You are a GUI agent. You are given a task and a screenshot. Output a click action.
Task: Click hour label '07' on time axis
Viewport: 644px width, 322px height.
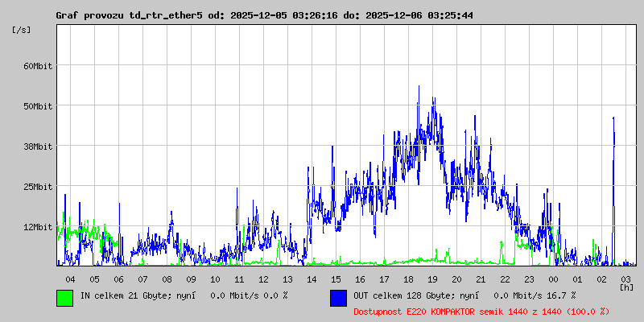coord(142,279)
